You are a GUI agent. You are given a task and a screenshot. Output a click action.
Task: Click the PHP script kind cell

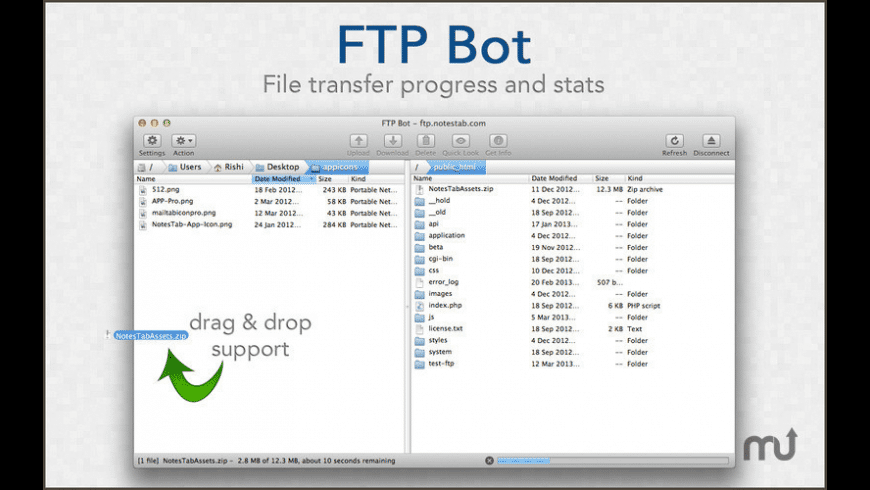click(x=644, y=306)
